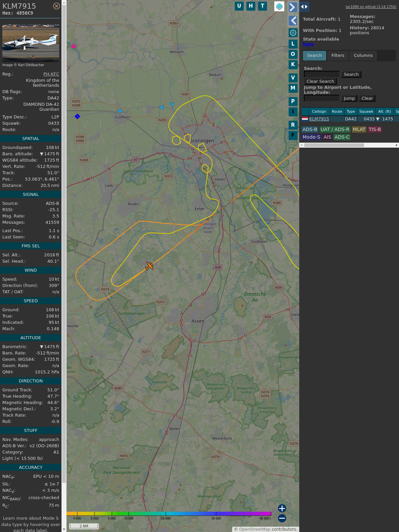Click the ADS-C legend label

coord(342,137)
